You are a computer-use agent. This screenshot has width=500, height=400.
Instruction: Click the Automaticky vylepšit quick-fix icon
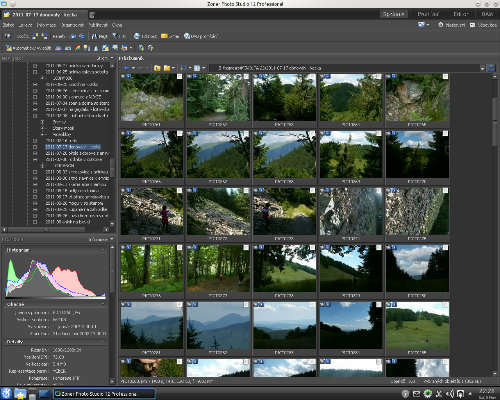(9, 48)
